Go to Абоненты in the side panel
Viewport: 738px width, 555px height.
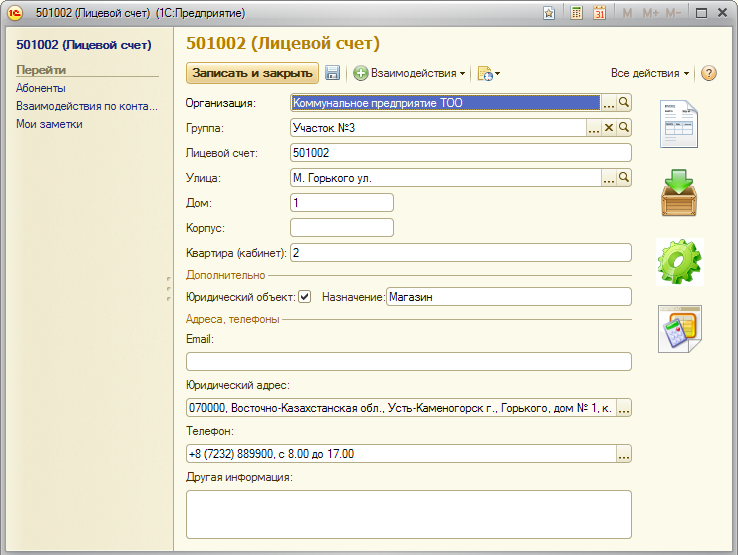(41, 88)
